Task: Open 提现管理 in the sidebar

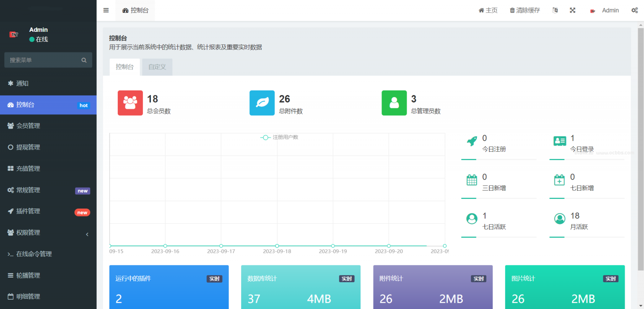Action: (48, 147)
